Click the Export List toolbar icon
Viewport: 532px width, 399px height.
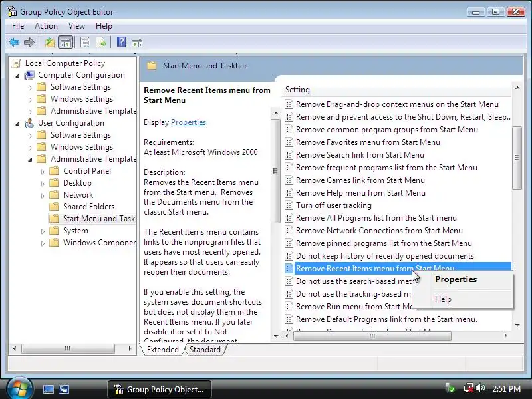[101, 43]
